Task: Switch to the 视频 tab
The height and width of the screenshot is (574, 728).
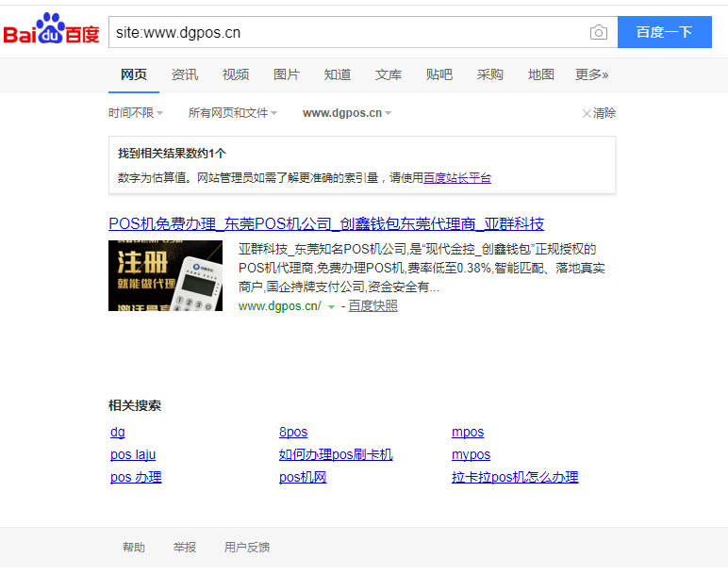Action: pos(236,74)
